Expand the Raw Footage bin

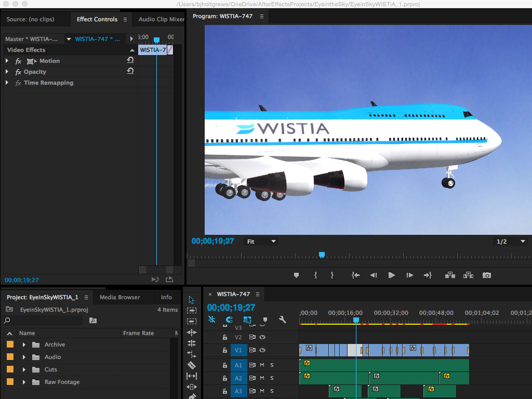tap(24, 382)
